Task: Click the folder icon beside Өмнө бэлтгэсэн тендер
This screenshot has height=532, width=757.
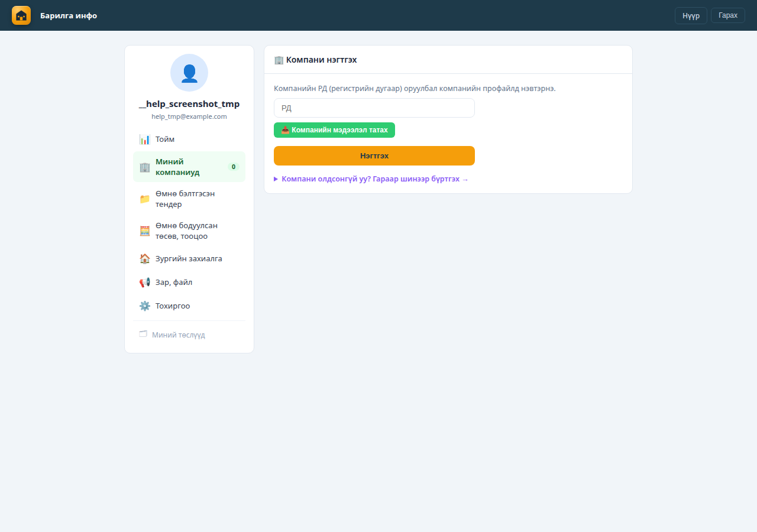Action: [x=145, y=199]
